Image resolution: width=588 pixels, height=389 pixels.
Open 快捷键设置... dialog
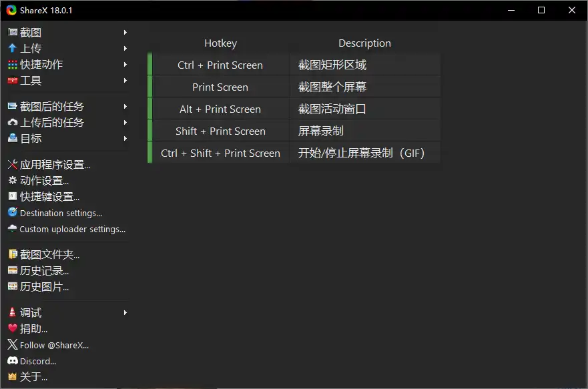pyautogui.click(x=67, y=197)
